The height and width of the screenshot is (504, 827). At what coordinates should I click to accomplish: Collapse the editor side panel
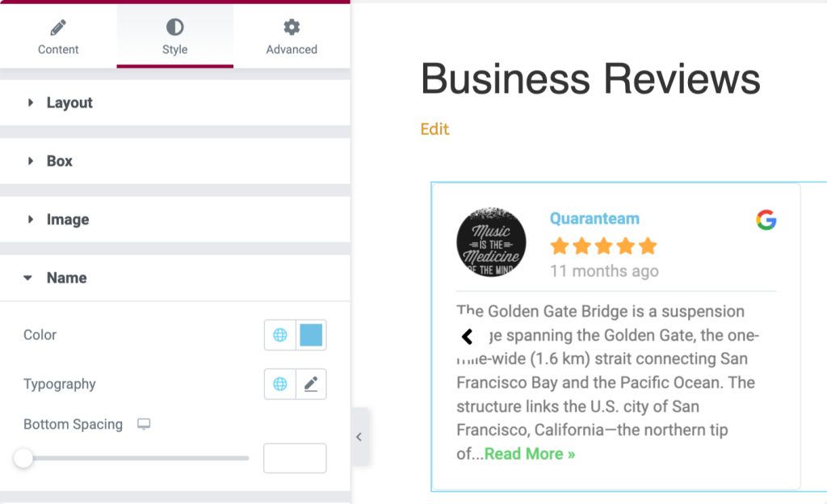pyautogui.click(x=359, y=437)
